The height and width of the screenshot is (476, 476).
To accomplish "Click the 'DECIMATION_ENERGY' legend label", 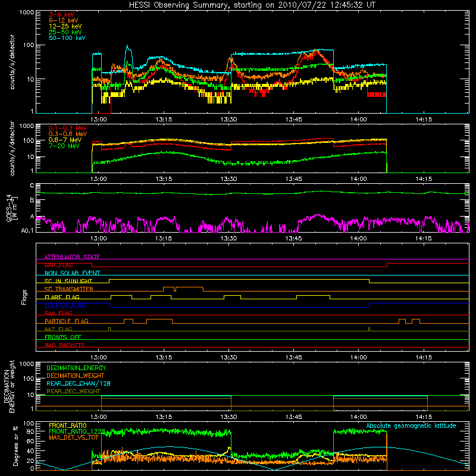I will (76, 368).
